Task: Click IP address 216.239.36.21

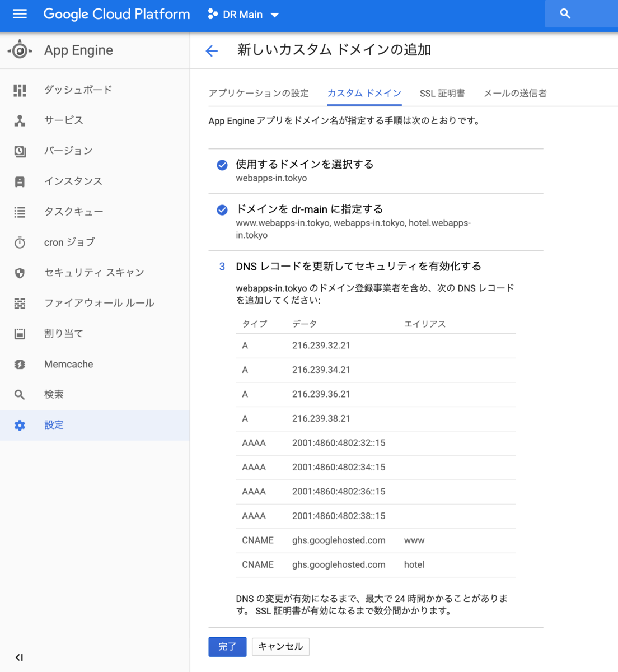Action: tap(321, 394)
